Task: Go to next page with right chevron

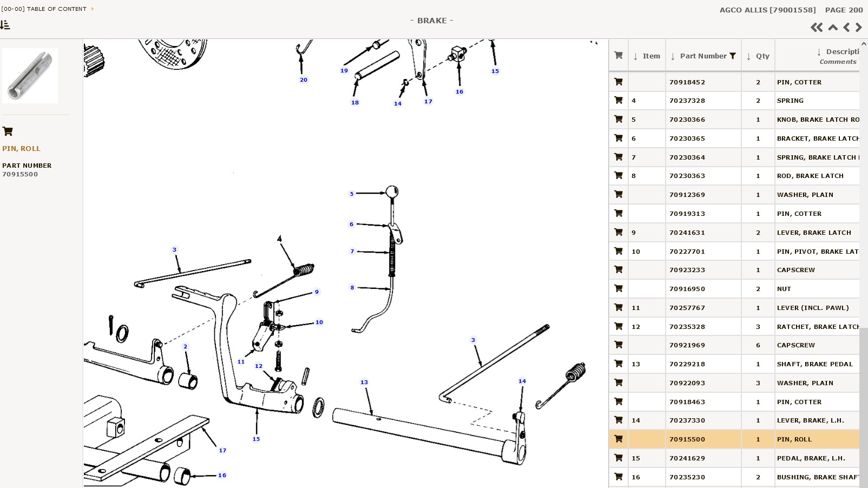Action: click(x=858, y=28)
